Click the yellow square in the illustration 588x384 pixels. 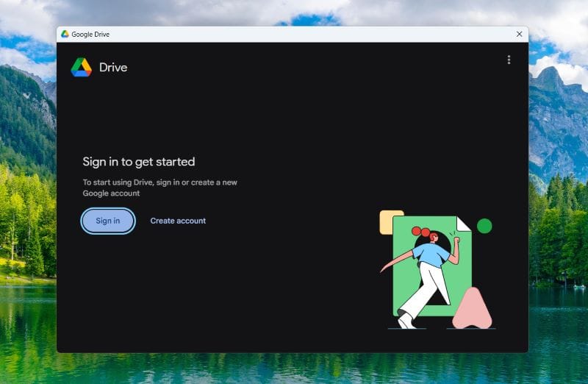click(386, 221)
